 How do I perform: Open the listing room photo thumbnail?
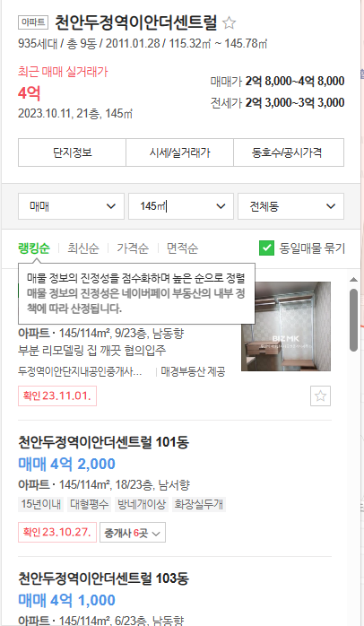[286, 326]
